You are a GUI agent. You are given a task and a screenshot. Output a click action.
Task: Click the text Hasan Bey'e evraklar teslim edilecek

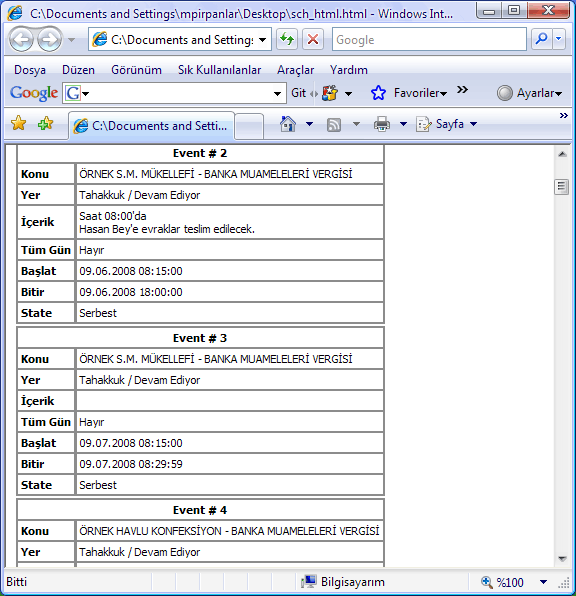(x=167, y=229)
